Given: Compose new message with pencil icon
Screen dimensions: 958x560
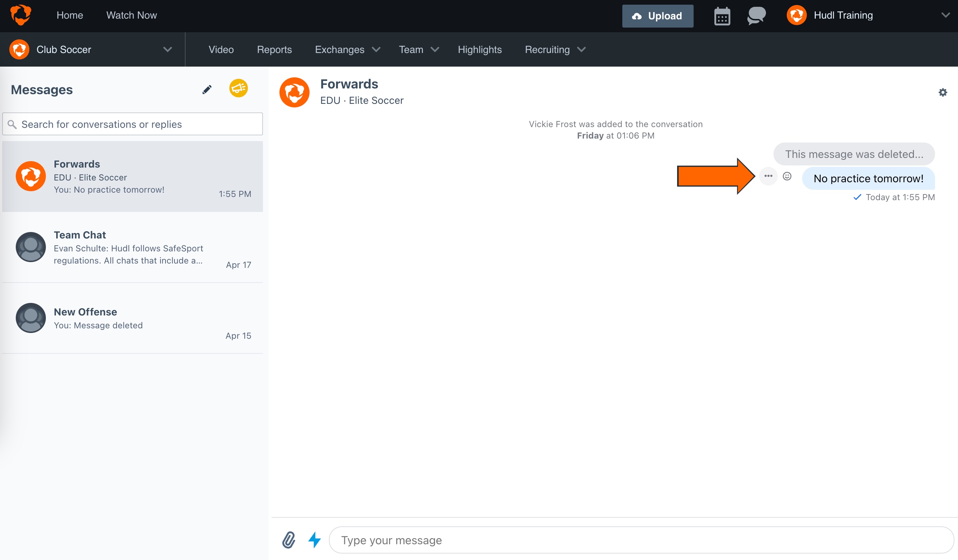Looking at the screenshot, I should (x=207, y=89).
